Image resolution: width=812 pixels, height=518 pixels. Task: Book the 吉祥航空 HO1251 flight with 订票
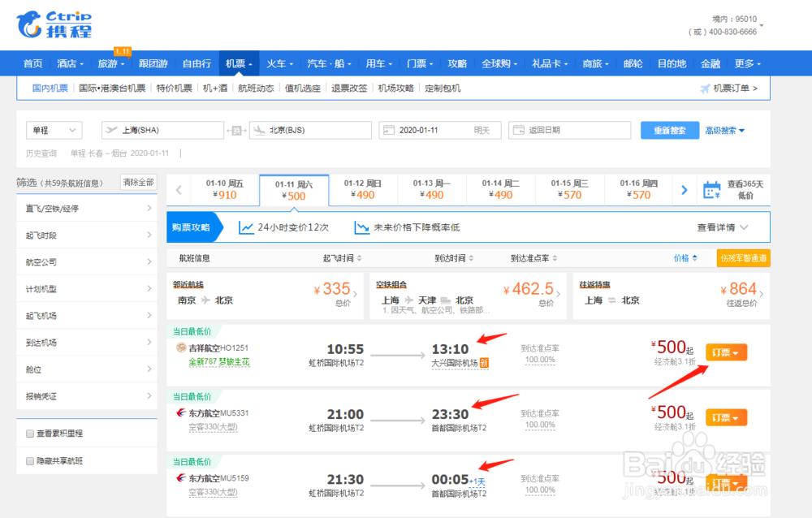click(726, 352)
